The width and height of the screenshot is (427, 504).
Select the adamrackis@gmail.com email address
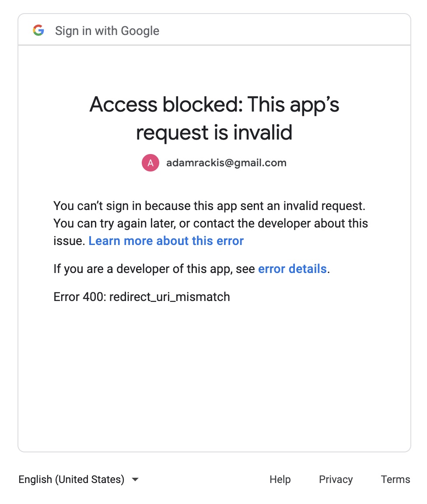point(226,163)
